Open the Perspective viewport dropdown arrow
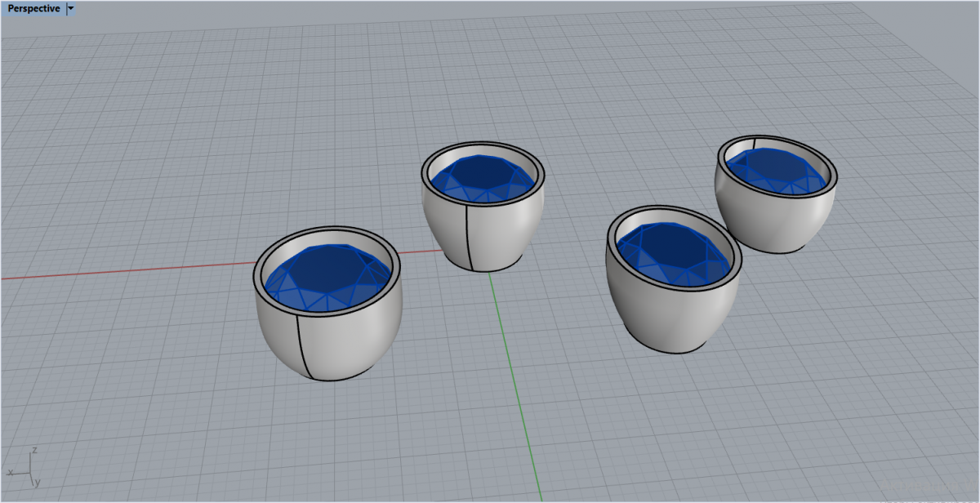The image size is (980, 503). pyautogui.click(x=70, y=9)
